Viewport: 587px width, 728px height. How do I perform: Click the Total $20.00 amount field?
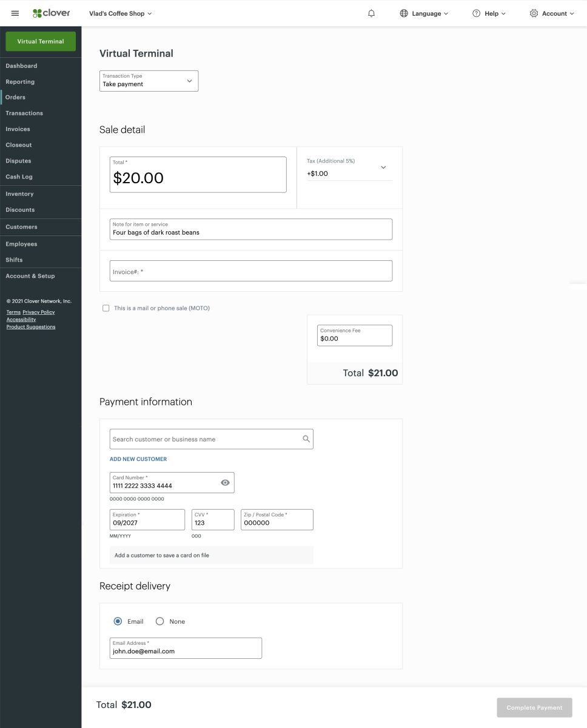pos(198,175)
